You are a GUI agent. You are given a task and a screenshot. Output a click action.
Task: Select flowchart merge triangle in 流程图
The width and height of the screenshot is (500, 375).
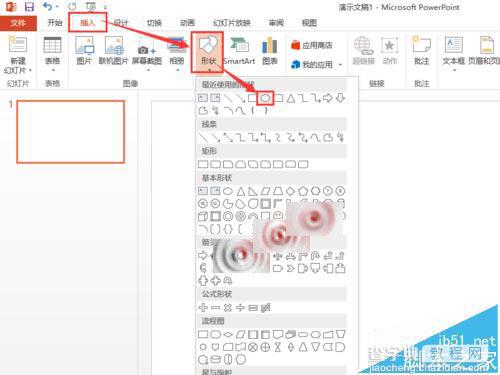(x=315, y=347)
